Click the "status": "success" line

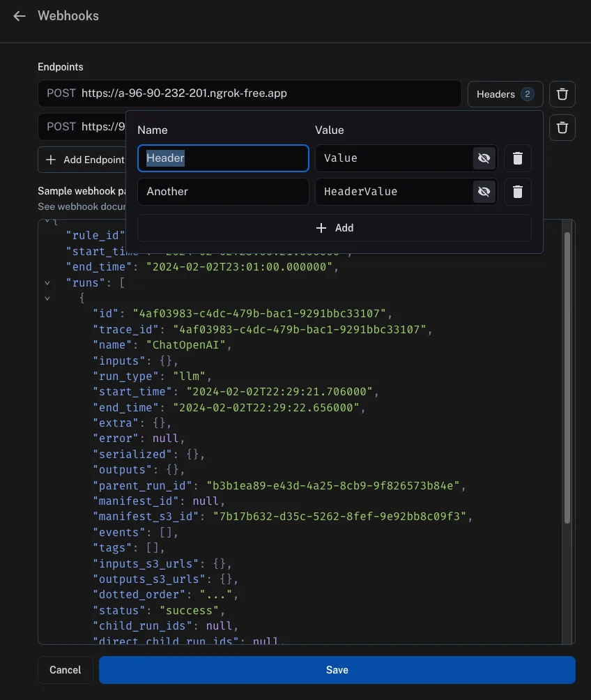pyautogui.click(x=159, y=610)
